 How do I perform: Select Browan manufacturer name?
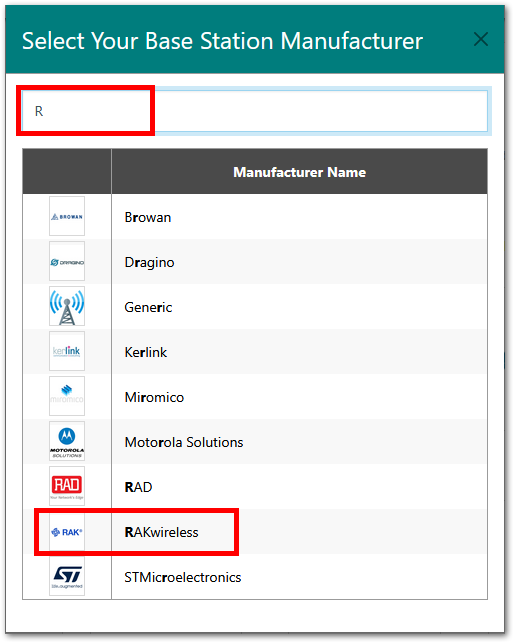click(148, 217)
